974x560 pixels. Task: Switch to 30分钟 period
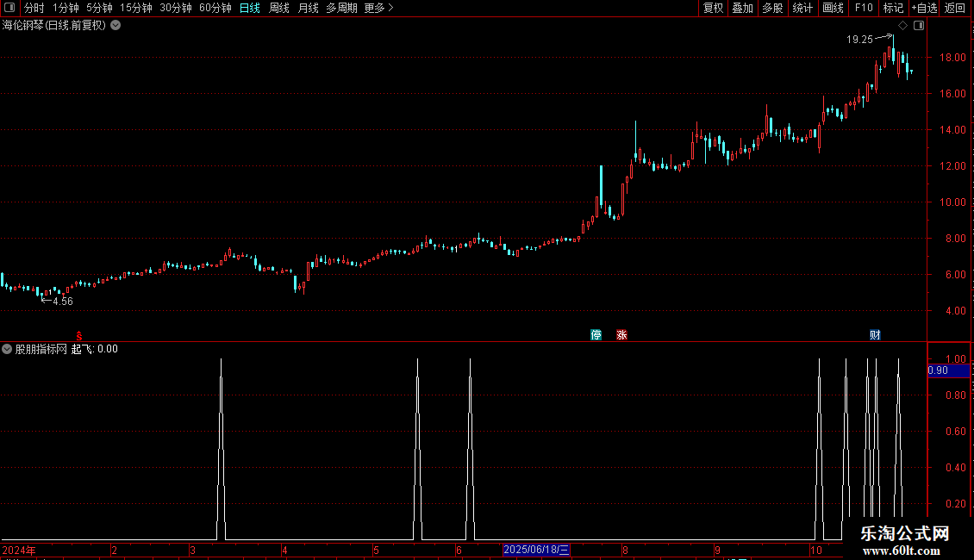(176, 8)
